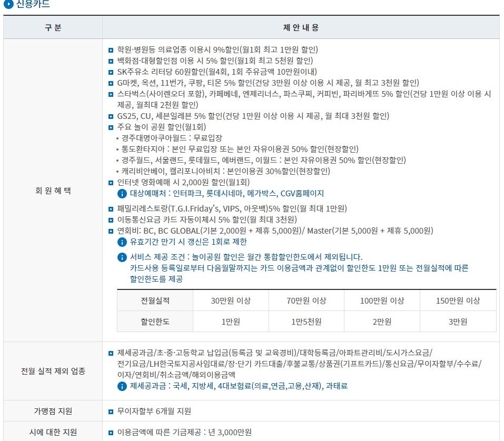The width and height of the screenshot is (504, 441).
Task: Click bullet icon before 이동통신요금 line
Action: click(111, 220)
